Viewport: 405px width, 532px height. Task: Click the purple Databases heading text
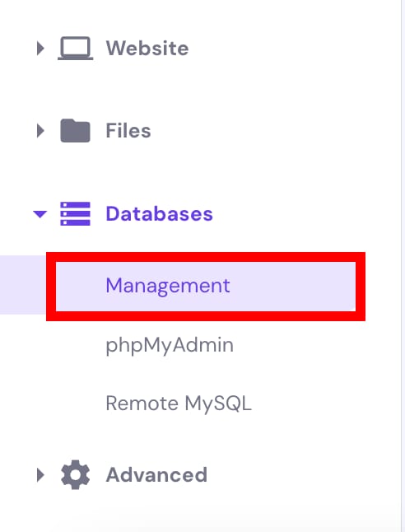click(x=160, y=214)
